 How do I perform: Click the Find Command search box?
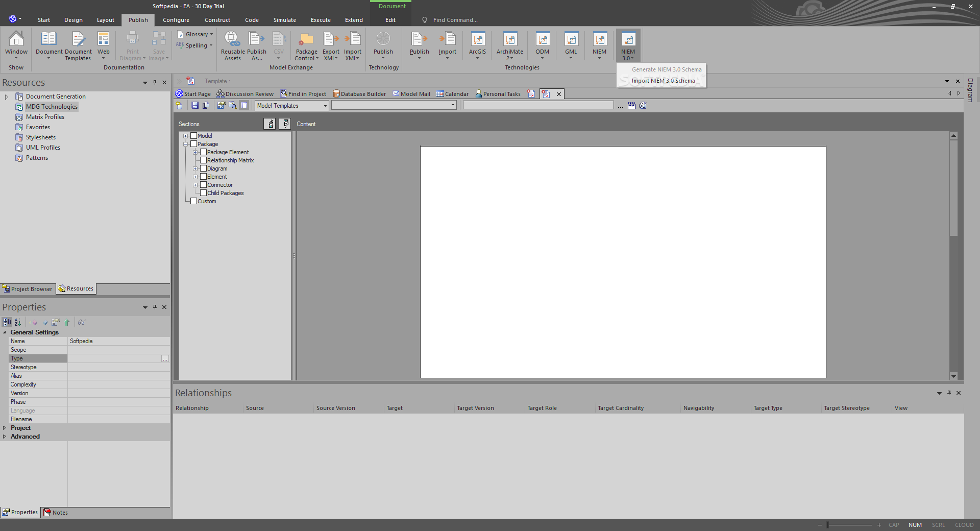[x=455, y=20]
